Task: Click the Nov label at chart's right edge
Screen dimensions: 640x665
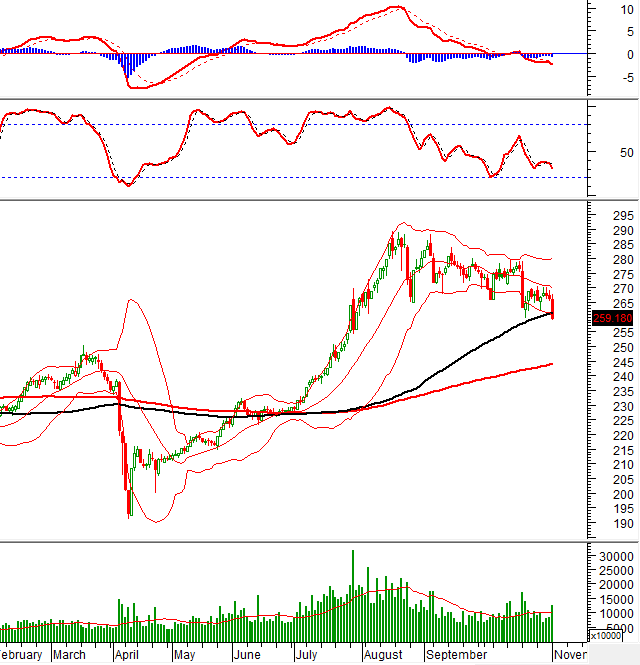Action: point(572,655)
